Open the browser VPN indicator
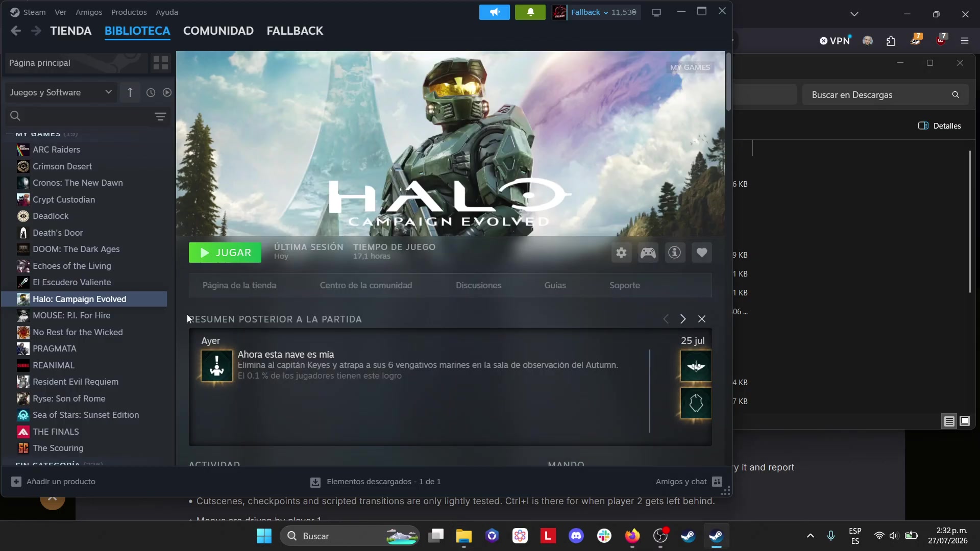This screenshot has width=980, height=551. coord(835,41)
